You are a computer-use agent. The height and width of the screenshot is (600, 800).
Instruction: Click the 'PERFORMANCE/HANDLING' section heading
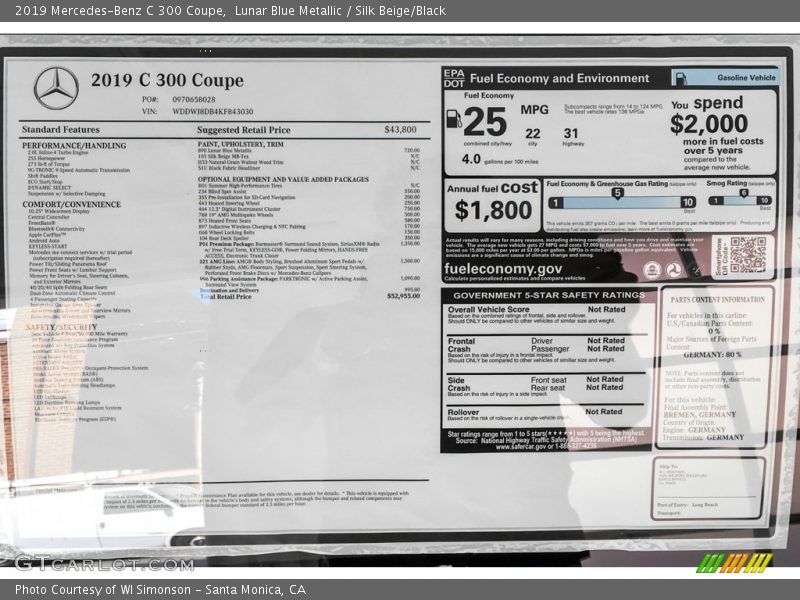tap(74, 145)
